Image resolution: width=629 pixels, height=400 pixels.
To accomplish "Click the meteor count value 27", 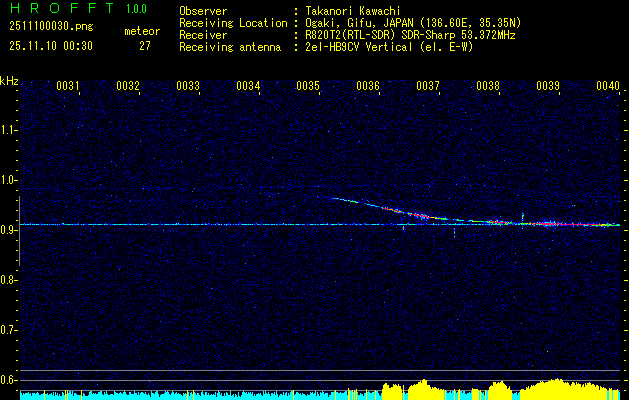I will [x=145, y=46].
